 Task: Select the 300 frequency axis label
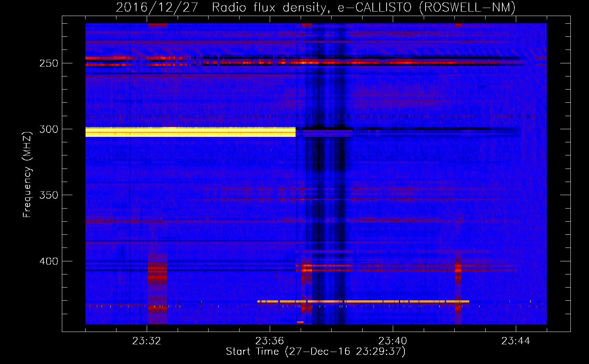click(49, 129)
